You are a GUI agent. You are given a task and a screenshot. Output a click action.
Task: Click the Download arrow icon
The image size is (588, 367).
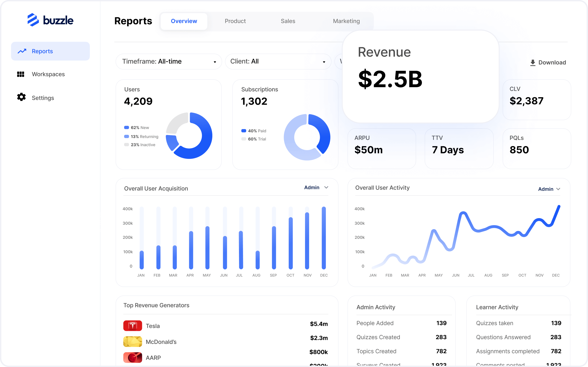533,63
